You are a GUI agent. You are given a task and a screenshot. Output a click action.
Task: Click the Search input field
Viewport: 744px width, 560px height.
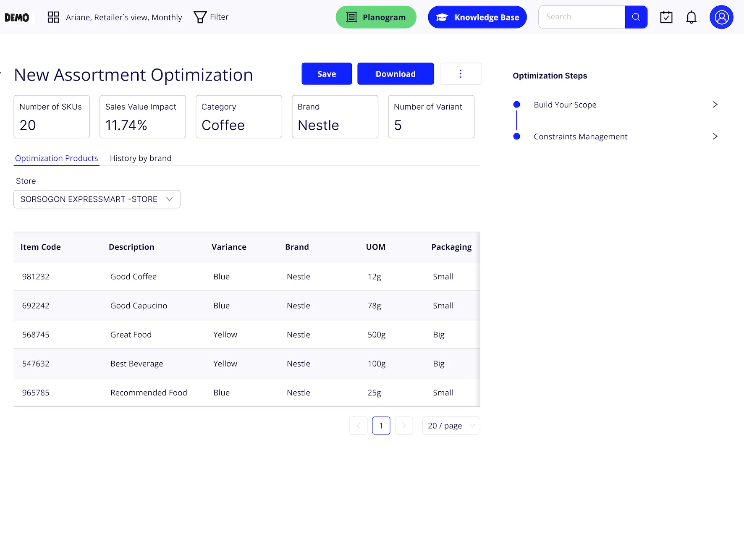[582, 17]
